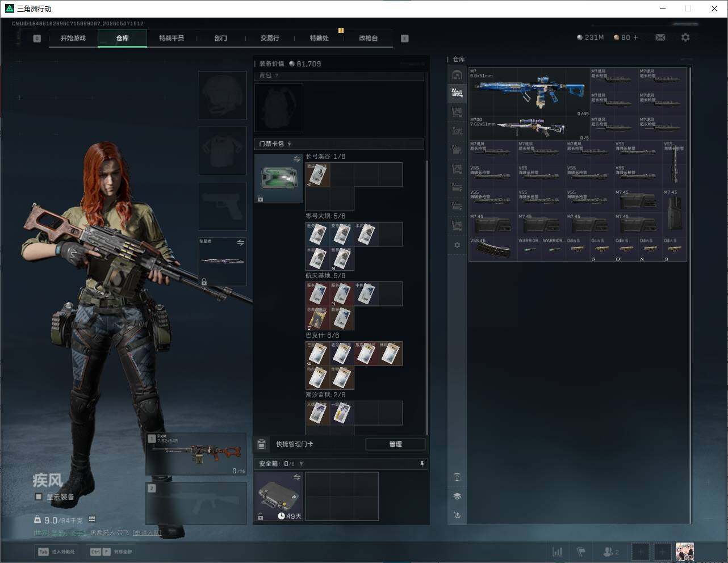Switch to the 仓库 tab

[x=123, y=38]
